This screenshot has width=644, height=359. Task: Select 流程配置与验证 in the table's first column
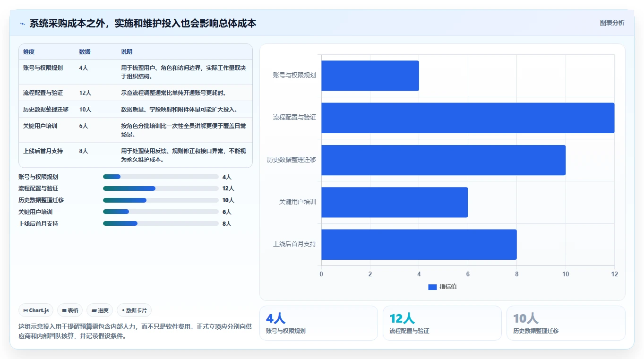coord(43,93)
